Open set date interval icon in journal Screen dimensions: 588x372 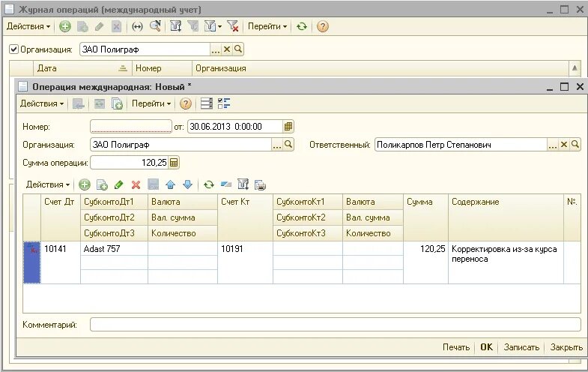[137, 26]
